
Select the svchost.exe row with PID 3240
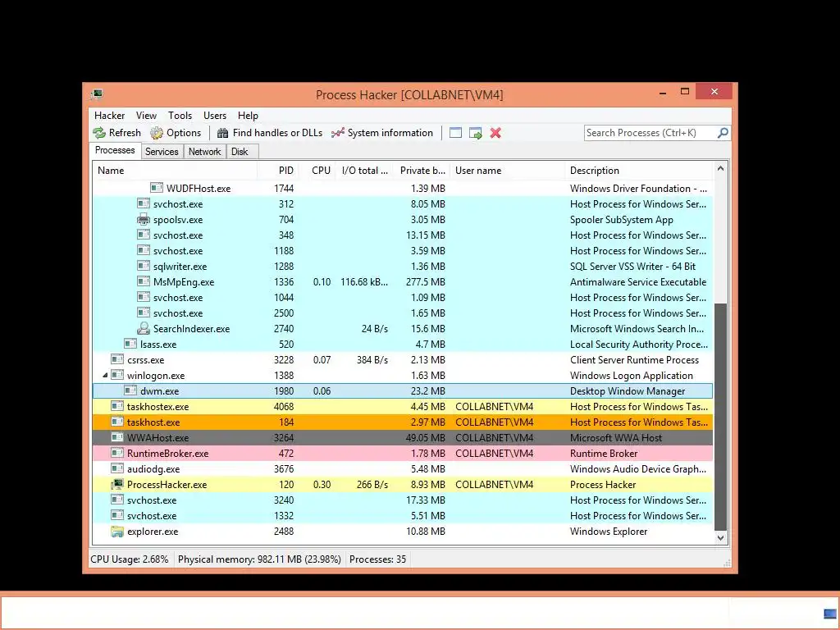coord(403,500)
